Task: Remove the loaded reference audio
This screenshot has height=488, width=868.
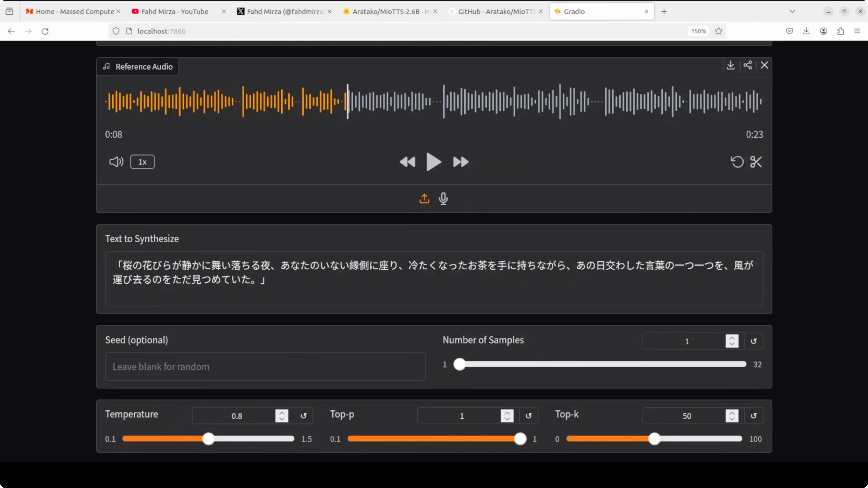Action: pyautogui.click(x=764, y=65)
